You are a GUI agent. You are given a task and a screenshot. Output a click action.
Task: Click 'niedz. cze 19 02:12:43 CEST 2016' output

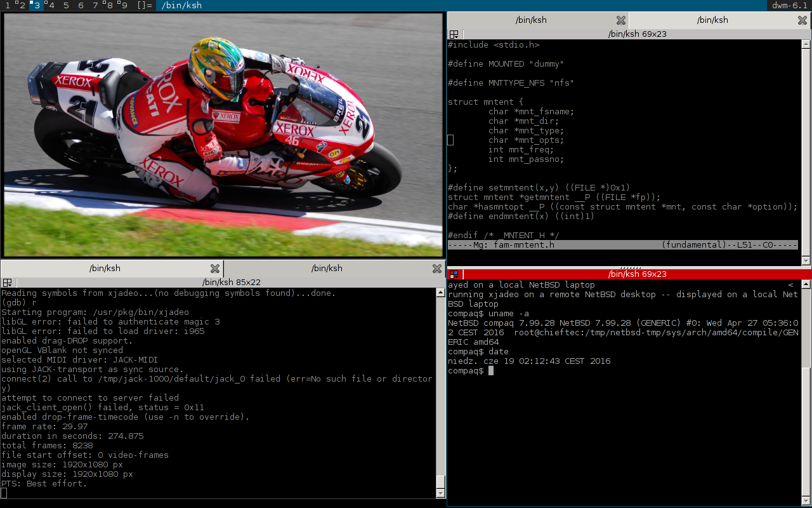tap(529, 361)
